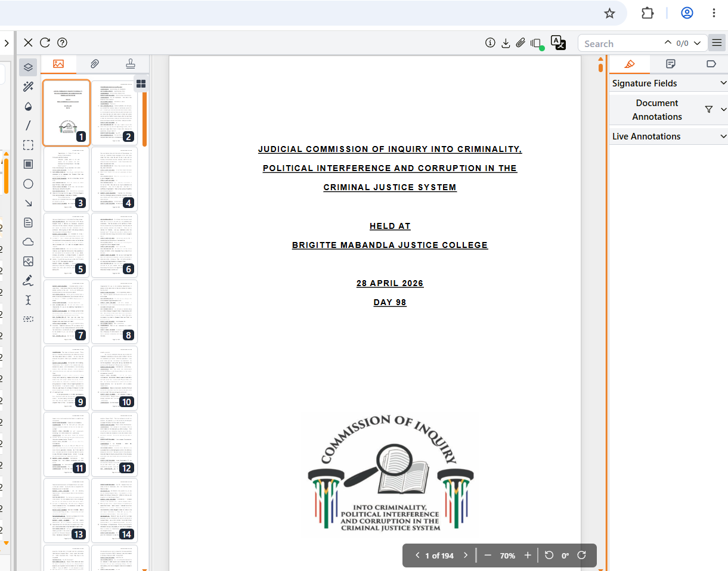Toggle page layout icon with green dot
This screenshot has width=728, height=571.
(x=537, y=44)
